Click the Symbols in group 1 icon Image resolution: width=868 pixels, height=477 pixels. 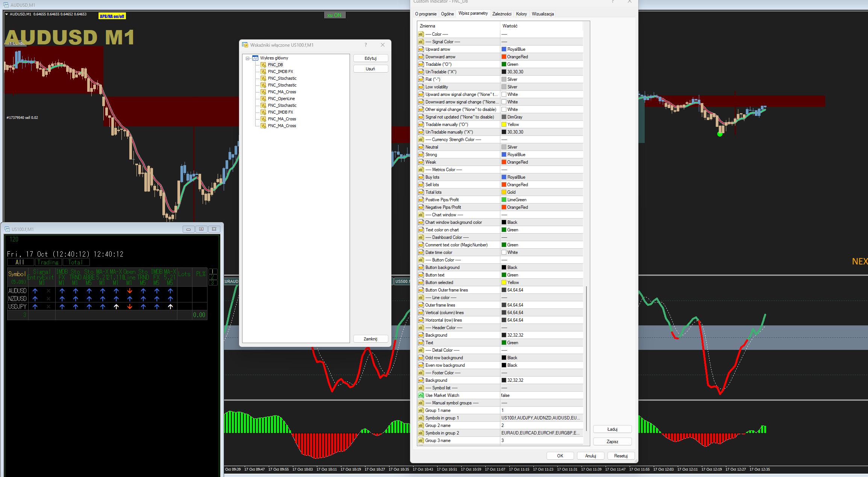(421, 418)
